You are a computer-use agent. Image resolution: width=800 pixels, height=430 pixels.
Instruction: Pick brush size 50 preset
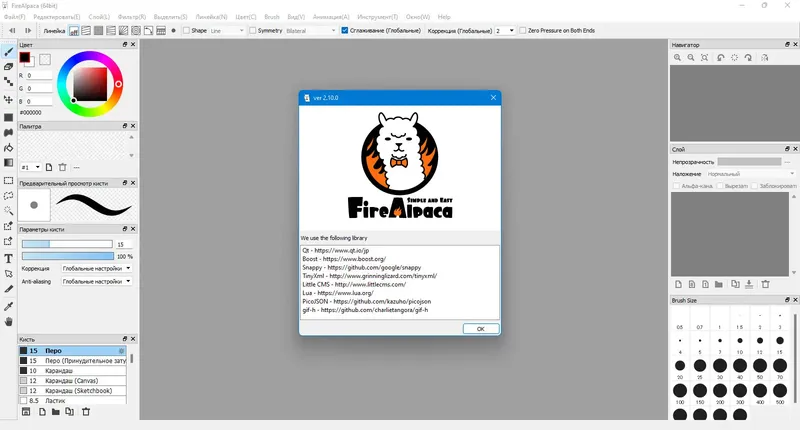pos(760,366)
